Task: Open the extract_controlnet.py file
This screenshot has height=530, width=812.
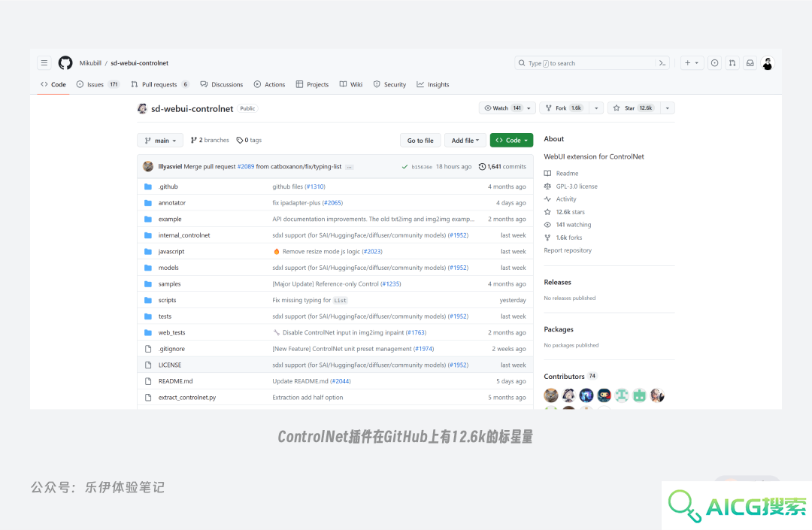Action: click(x=187, y=398)
